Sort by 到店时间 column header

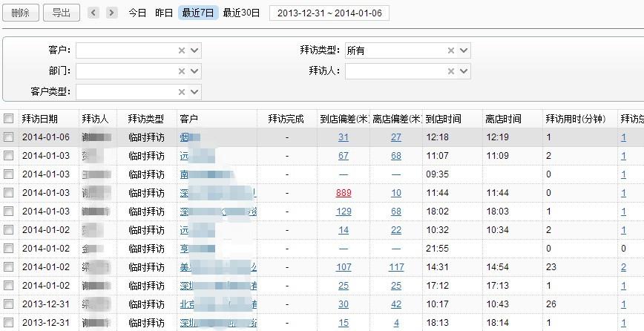click(443, 119)
